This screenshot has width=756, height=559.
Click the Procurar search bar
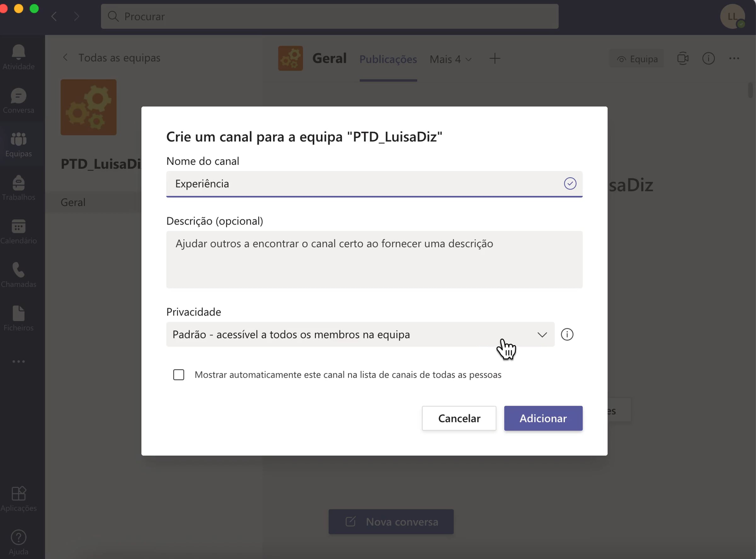click(329, 16)
